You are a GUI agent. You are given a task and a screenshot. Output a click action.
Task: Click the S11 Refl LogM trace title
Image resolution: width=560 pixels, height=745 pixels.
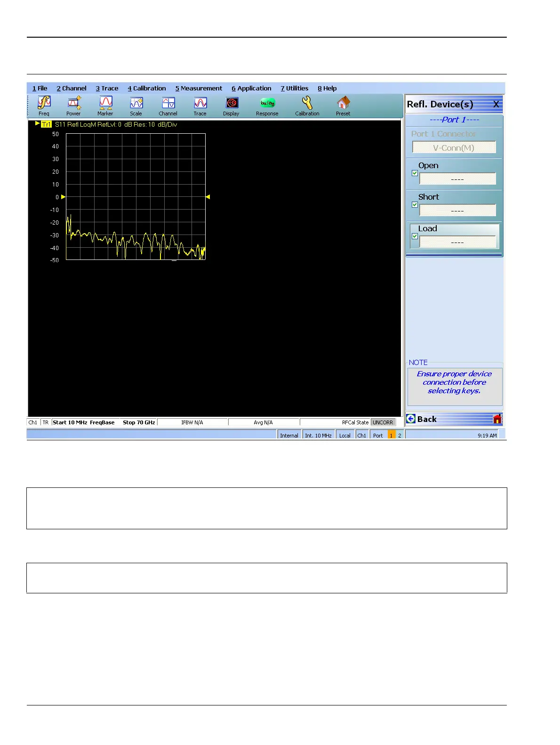coord(116,124)
